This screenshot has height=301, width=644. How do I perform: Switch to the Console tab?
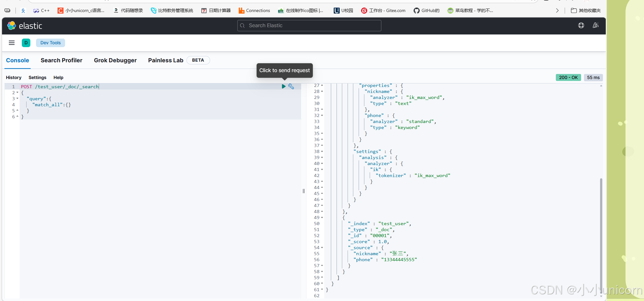tap(18, 60)
